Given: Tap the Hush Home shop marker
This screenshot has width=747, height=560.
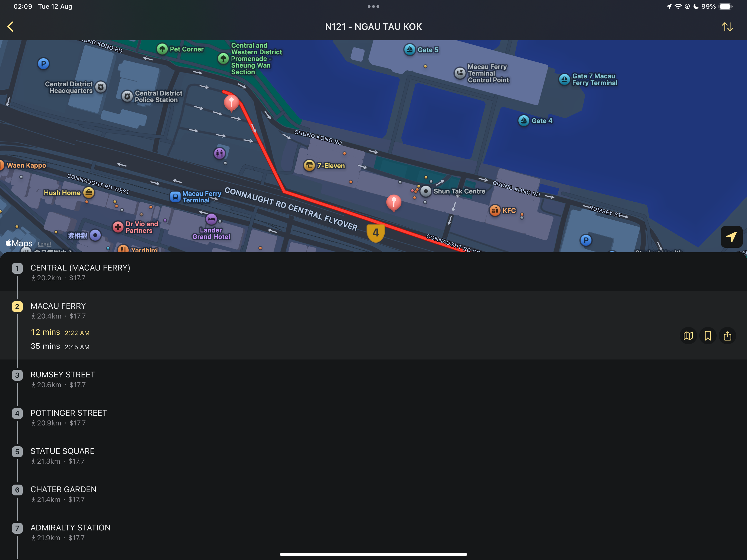Looking at the screenshot, I should 89,192.
